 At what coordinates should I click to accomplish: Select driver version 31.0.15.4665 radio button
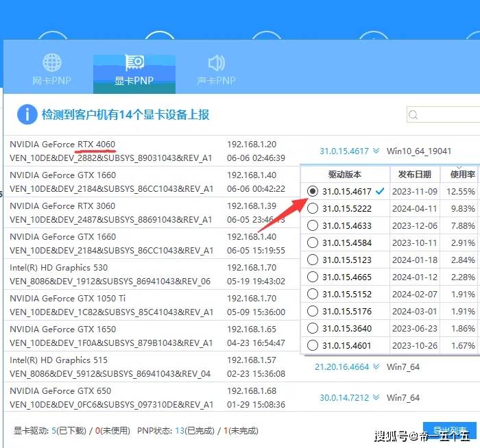[313, 277]
